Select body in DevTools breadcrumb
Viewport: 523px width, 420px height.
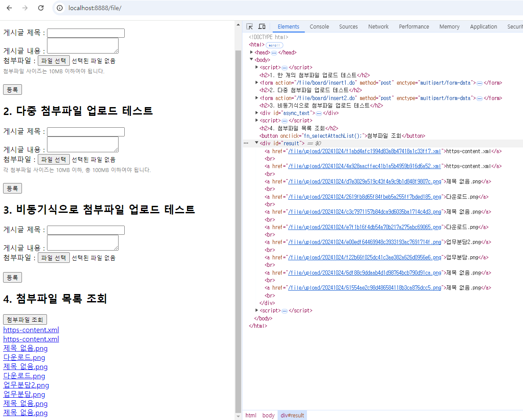tap(268, 415)
